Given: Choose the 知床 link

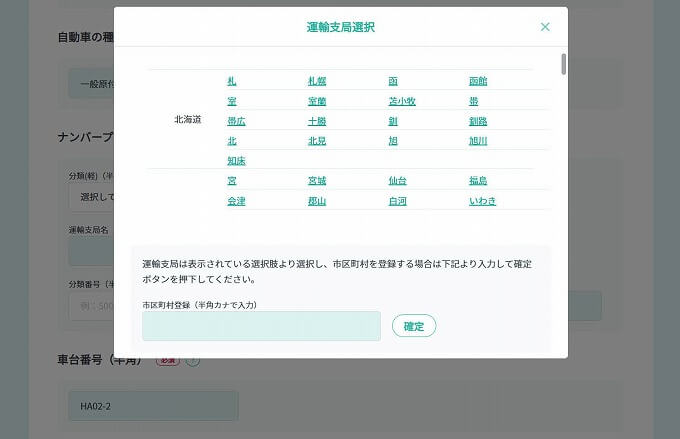Looking at the screenshot, I should click(x=236, y=161).
